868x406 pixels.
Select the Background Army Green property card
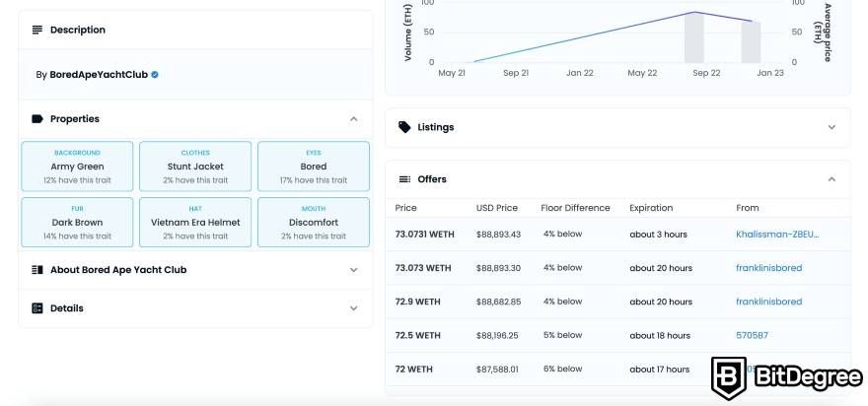coord(77,167)
